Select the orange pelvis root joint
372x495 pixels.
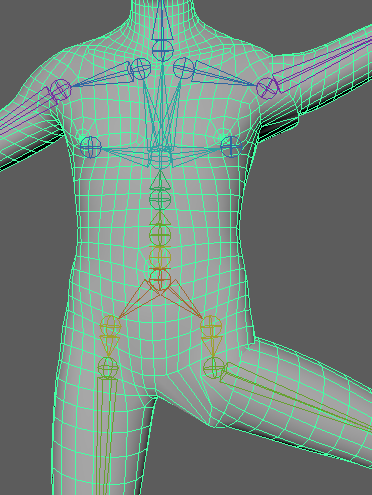click(160, 279)
